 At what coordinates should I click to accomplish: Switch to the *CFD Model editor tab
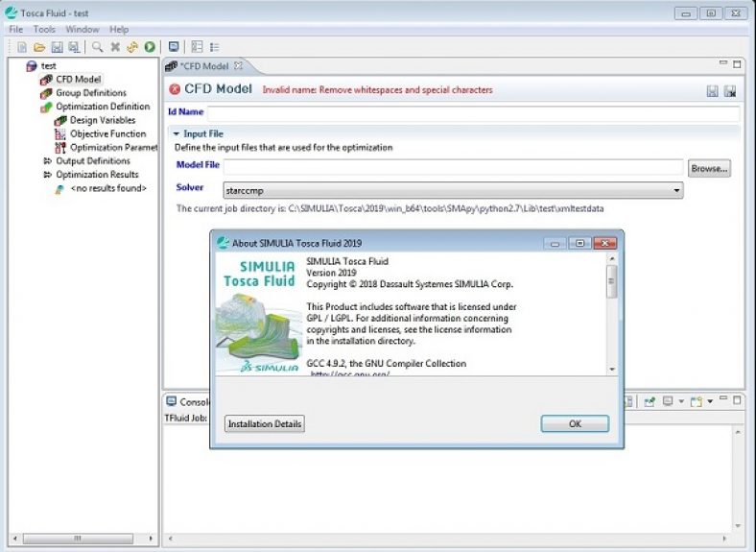pos(204,66)
